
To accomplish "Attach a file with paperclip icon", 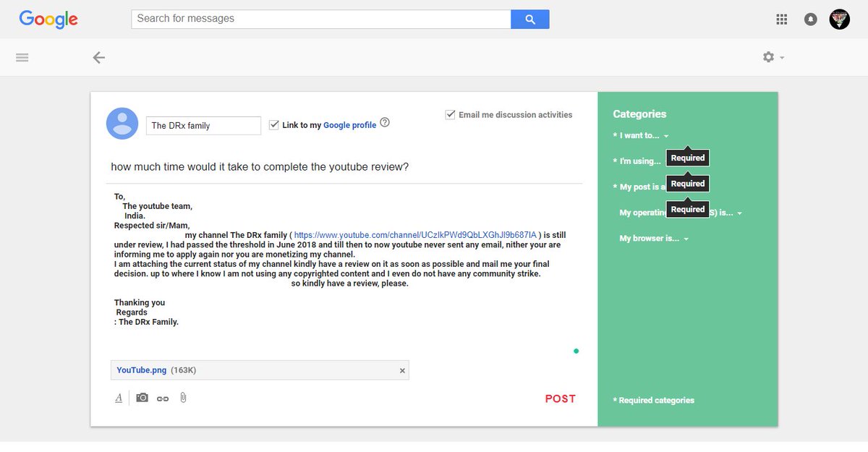I will click(x=183, y=398).
